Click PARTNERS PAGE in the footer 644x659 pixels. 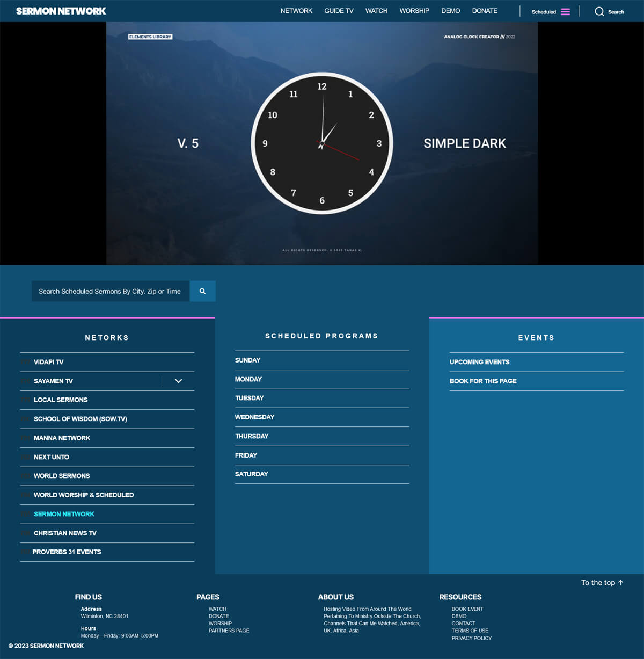point(229,630)
